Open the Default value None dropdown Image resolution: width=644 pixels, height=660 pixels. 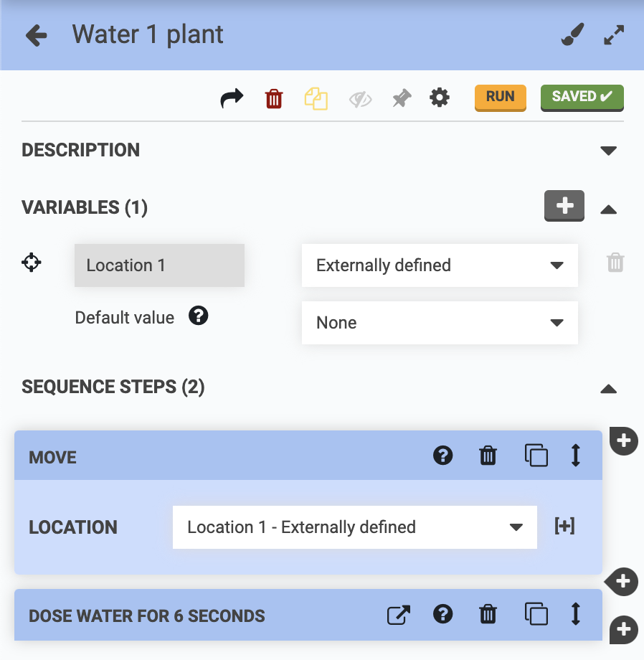(439, 323)
